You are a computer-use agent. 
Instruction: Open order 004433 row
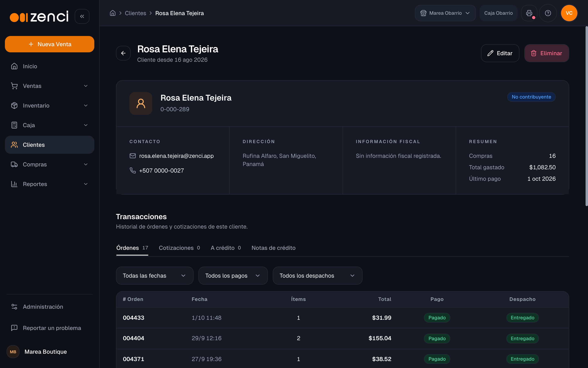point(342,318)
